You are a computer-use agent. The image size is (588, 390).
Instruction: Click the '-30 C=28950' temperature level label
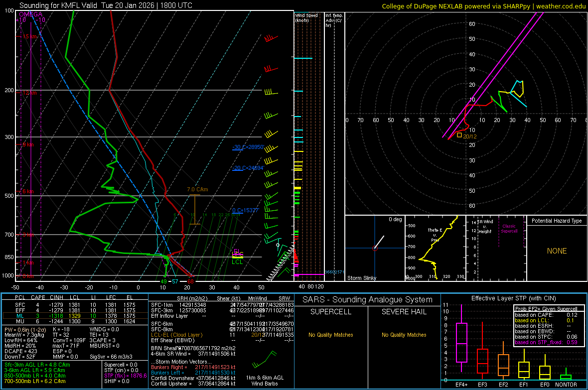pyautogui.click(x=248, y=147)
